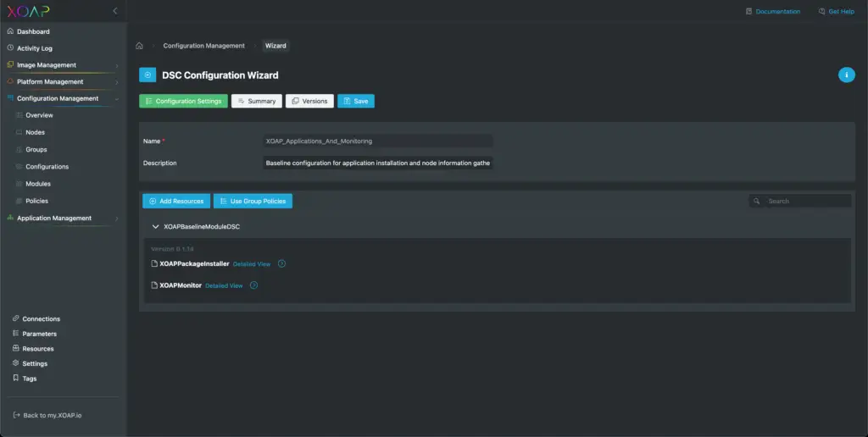Click the Get Help chat icon

(822, 11)
